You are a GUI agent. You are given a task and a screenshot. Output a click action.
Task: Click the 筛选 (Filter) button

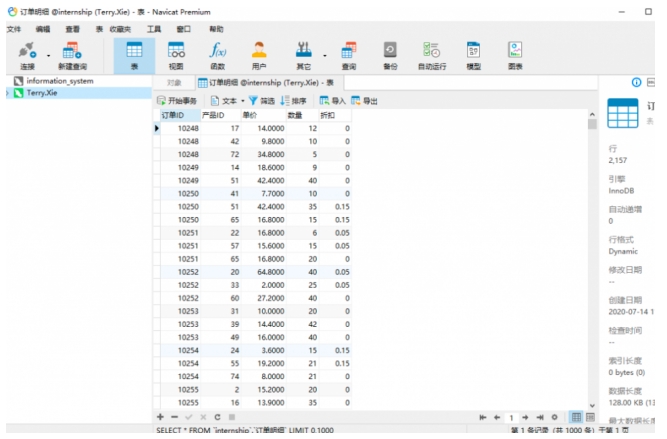pos(262,101)
